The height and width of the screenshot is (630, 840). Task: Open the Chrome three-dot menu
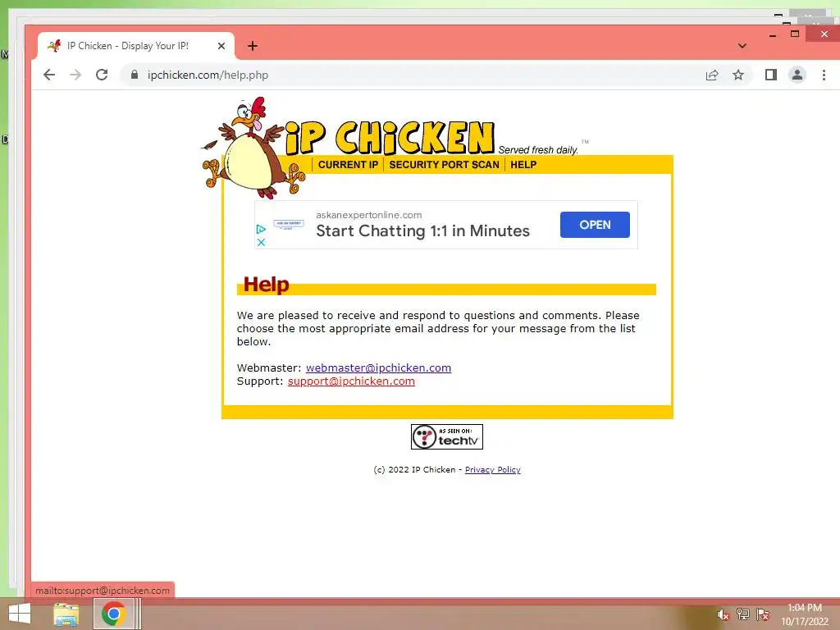[x=824, y=75]
